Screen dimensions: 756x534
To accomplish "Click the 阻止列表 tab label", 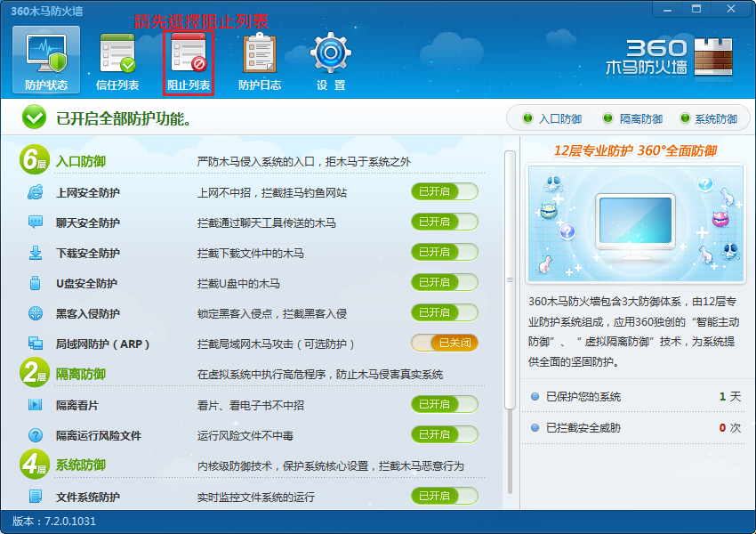I will point(189,85).
